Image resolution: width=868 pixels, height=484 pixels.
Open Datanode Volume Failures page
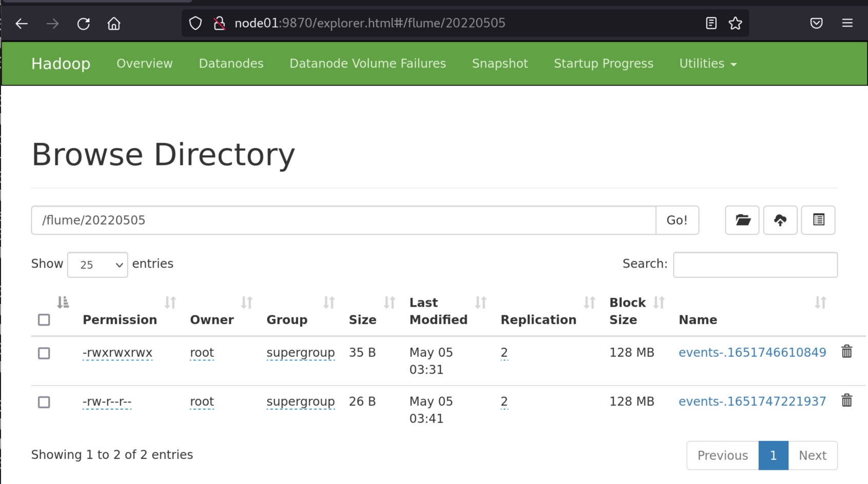(x=368, y=64)
